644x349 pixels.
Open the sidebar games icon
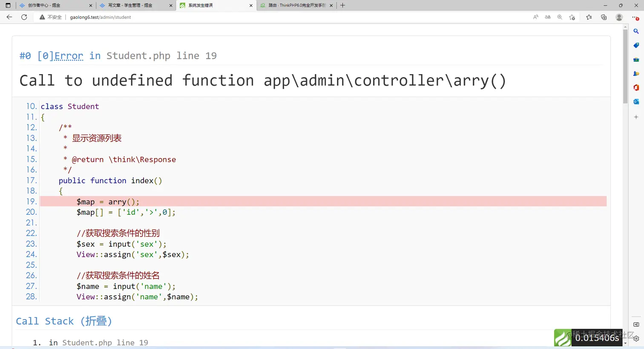pos(636,73)
